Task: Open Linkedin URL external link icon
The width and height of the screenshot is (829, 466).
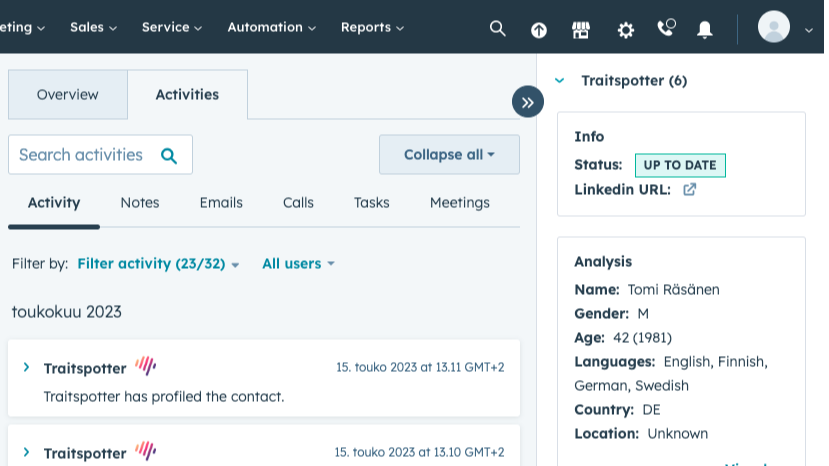Action: click(x=689, y=189)
